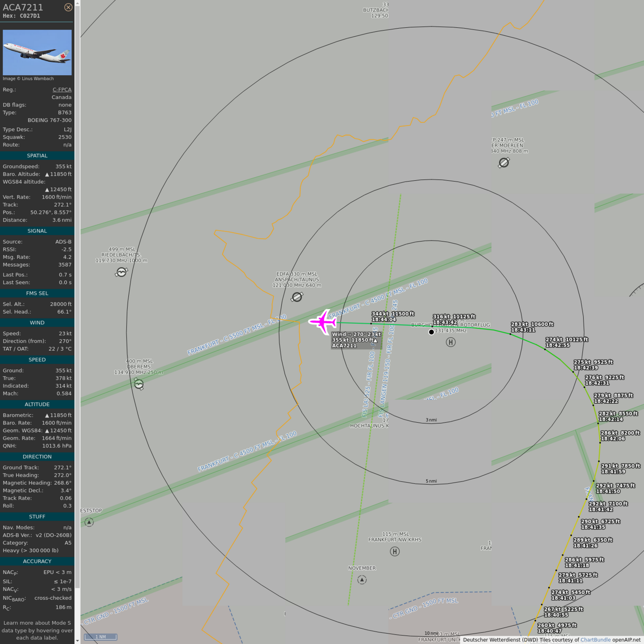
Task: Close the ACA7211 aircraft info panel
Action: pyautogui.click(x=68, y=7)
